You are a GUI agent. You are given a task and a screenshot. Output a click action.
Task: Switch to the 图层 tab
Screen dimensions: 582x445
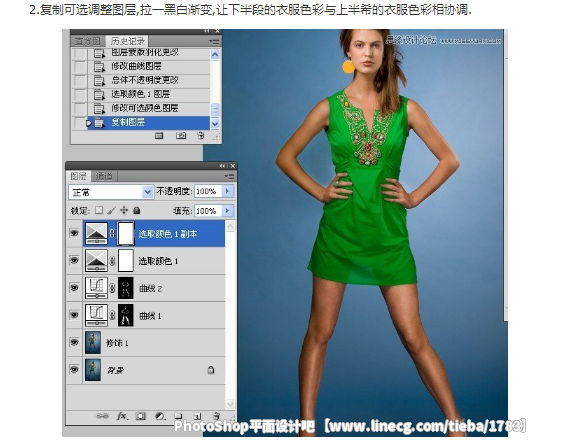(78, 176)
